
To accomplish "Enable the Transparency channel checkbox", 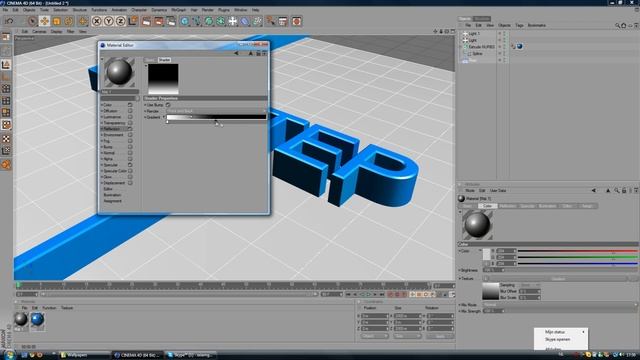I will (130, 123).
